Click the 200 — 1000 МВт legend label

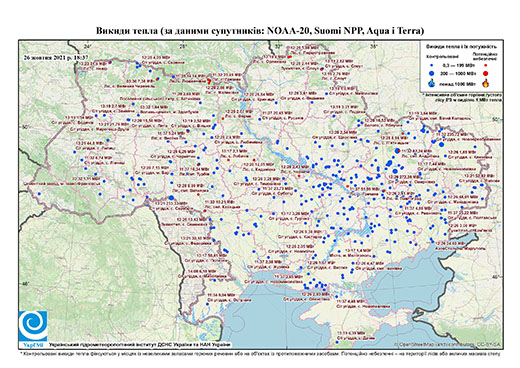click(x=459, y=73)
